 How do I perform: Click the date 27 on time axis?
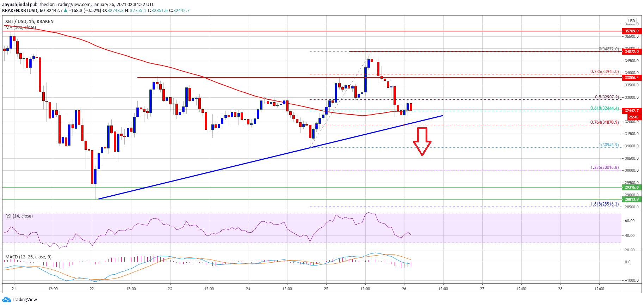(x=482, y=289)
